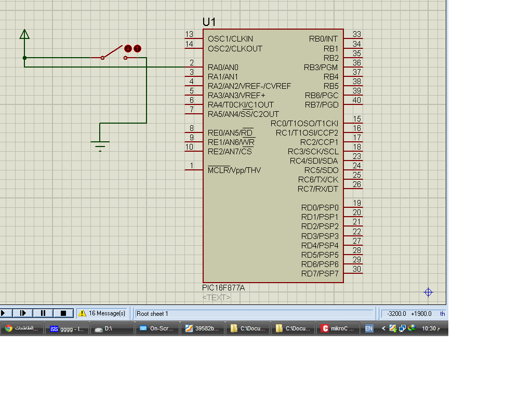Screen dimensions: 532x399
Task: Click the EN language indicator
Action: click(x=369, y=328)
